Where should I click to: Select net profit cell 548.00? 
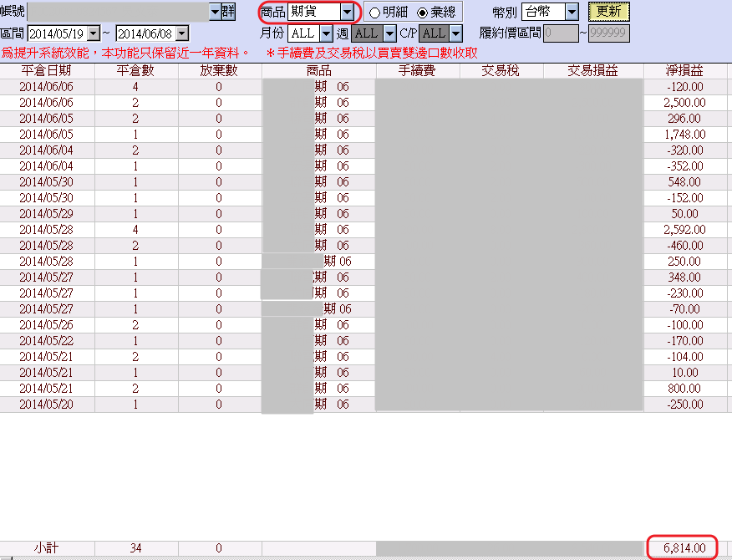coord(685,182)
